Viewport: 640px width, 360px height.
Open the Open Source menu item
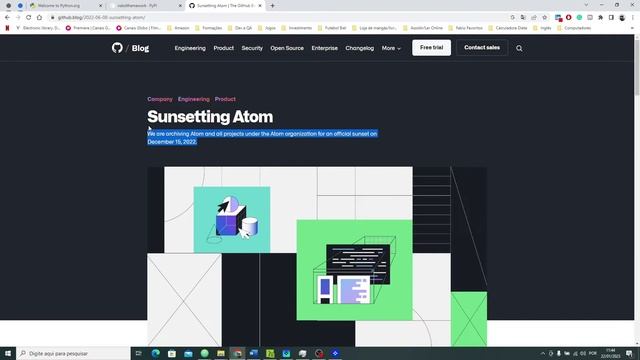pyautogui.click(x=287, y=48)
